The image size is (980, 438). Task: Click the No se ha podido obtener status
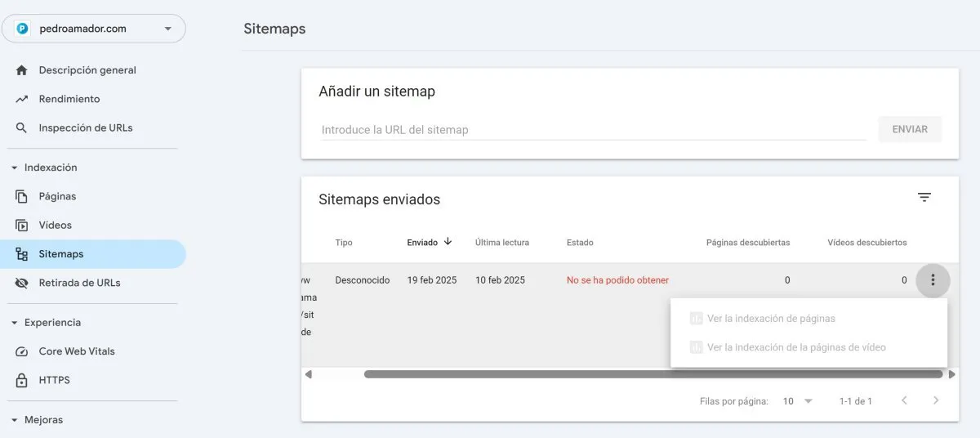pyautogui.click(x=617, y=280)
